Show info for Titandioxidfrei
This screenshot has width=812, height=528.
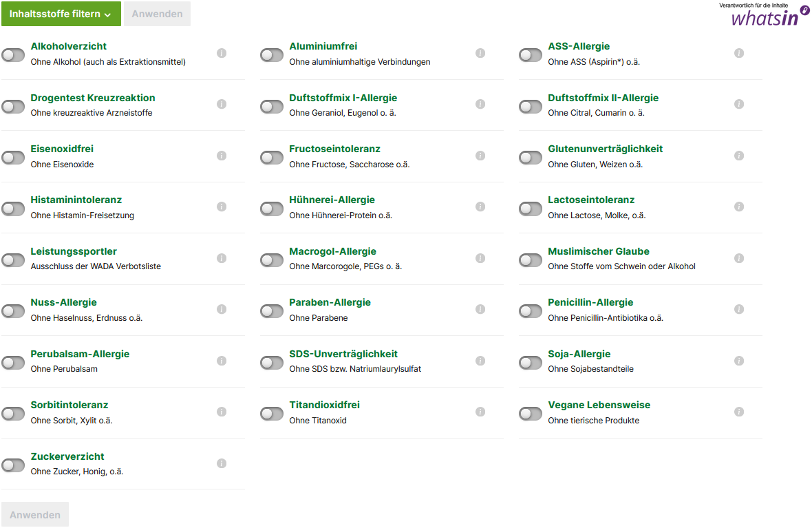click(480, 412)
